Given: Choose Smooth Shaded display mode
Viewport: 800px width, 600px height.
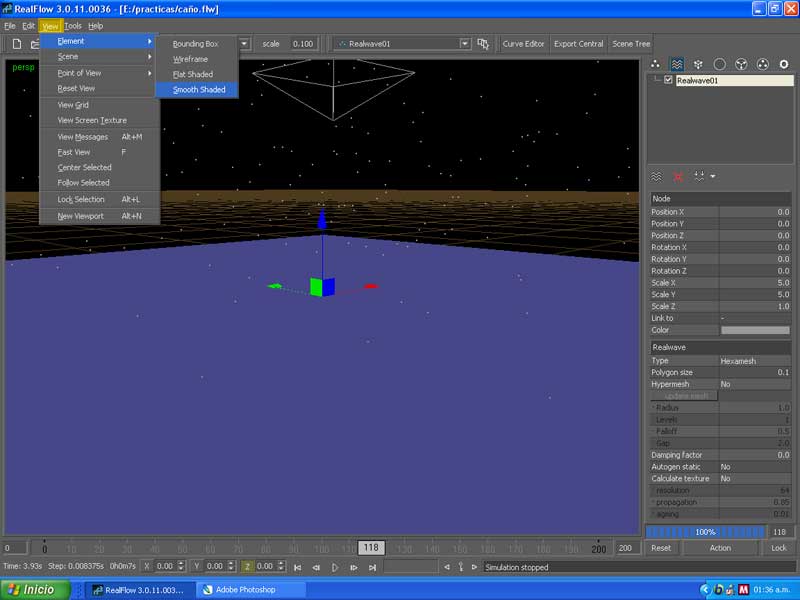Looking at the screenshot, I should click(197, 90).
